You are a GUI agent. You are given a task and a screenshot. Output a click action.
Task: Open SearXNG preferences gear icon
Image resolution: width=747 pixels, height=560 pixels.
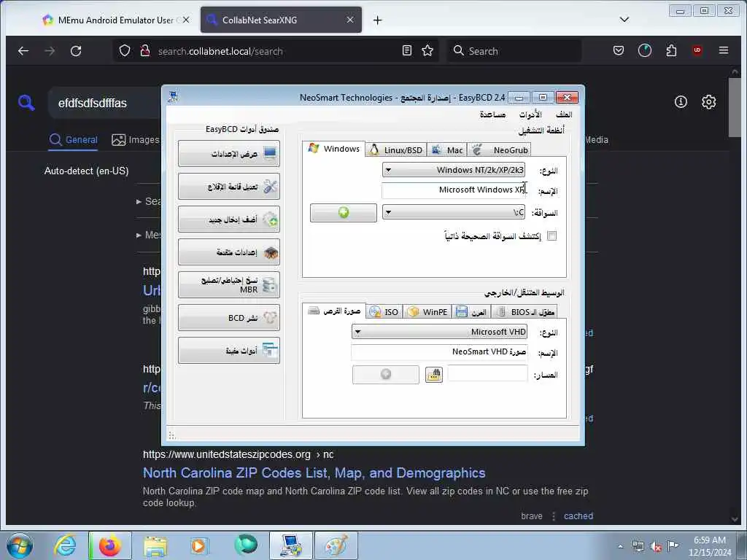[709, 101]
